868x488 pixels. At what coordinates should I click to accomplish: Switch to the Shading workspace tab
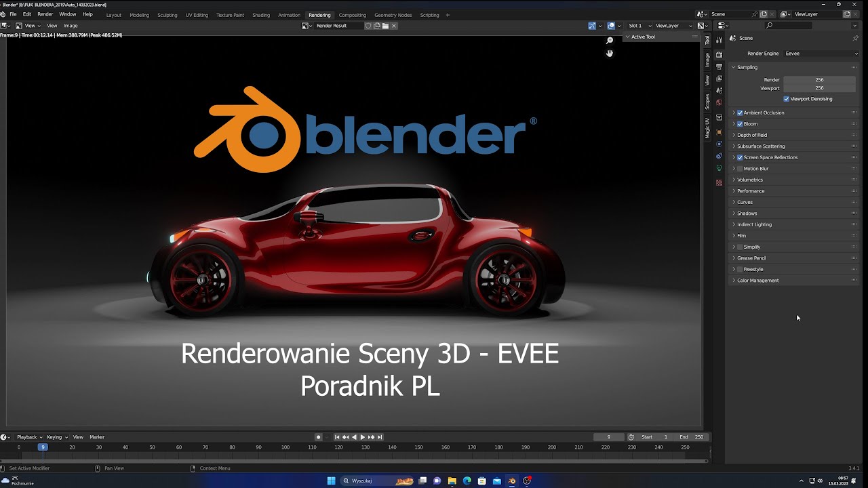pos(261,15)
